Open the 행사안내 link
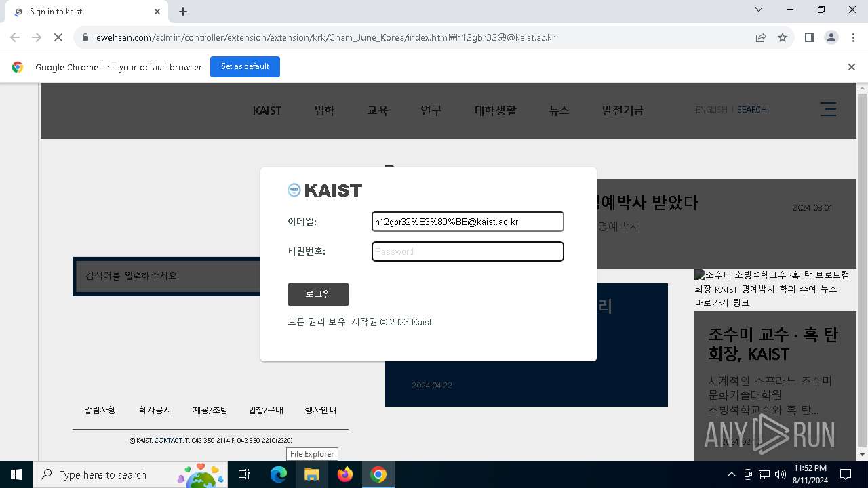The height and width of the screenshot is (488, 868). [x=321, y=410]
